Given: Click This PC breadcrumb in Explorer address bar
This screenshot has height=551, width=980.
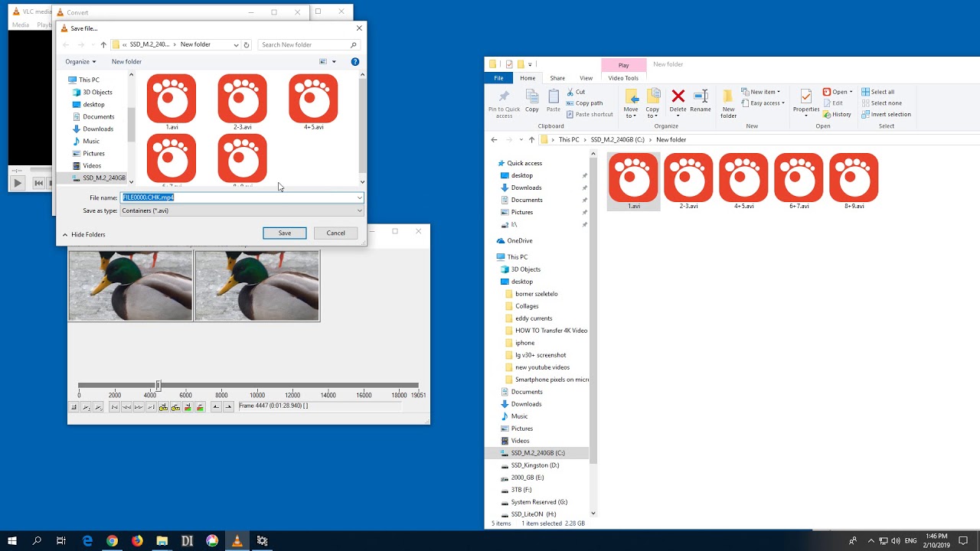Looking at the screenshot, I should click(569, 140).
